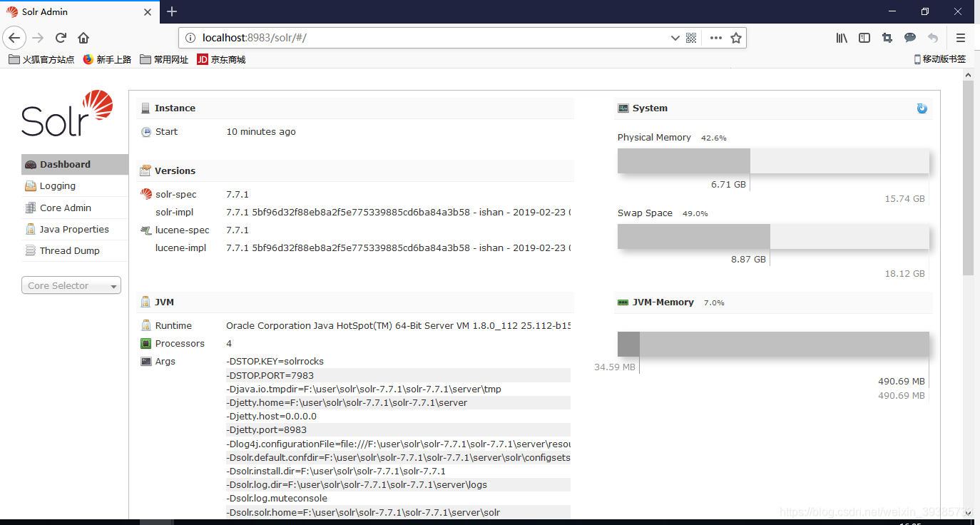Open the Java Properties menu item

[75, 229]
